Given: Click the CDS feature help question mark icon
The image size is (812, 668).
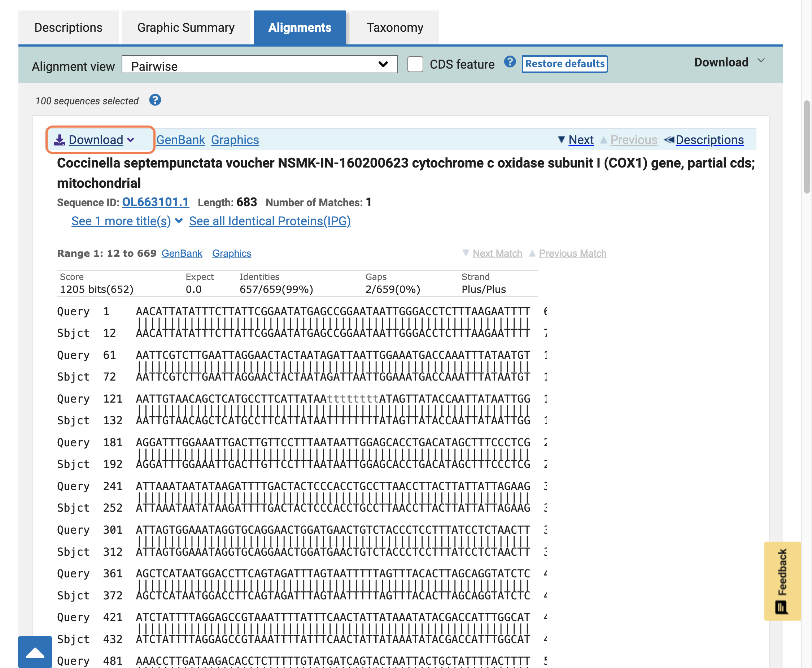Looking at the screenshot, I should pyautogui.click(x=510, y=62).
